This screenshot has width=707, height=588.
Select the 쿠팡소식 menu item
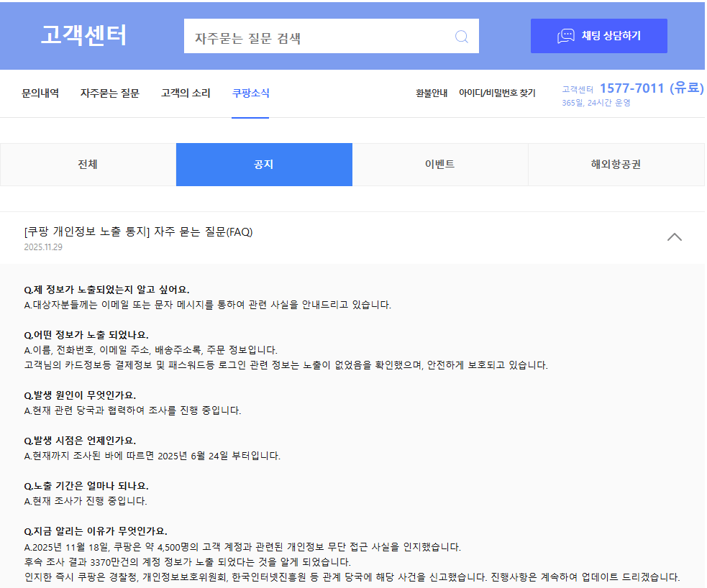pyautogui.click(x=250, y=93)
